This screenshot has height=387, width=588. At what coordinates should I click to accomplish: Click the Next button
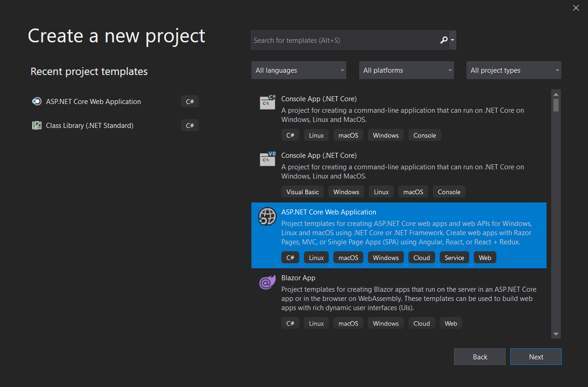pyautogui.click(x=536, y=357)
